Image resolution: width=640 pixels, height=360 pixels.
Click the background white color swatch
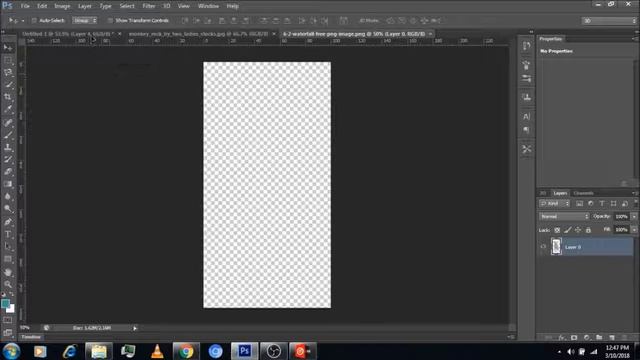pos(11,309)
